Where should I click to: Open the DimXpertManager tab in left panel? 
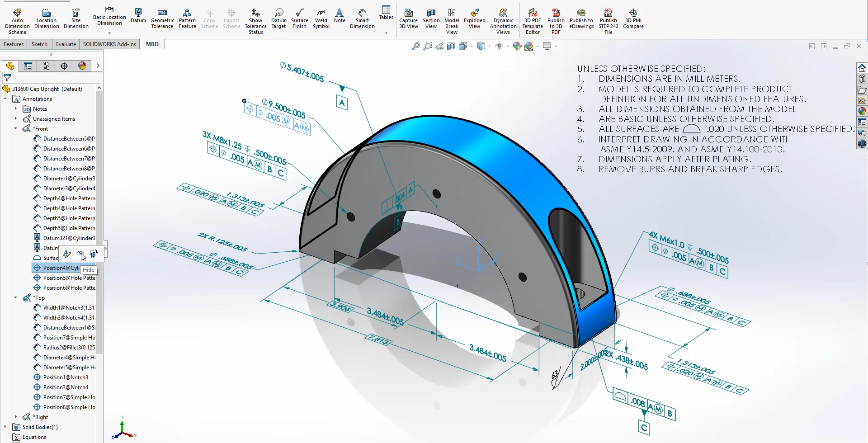tap(64, 66)
